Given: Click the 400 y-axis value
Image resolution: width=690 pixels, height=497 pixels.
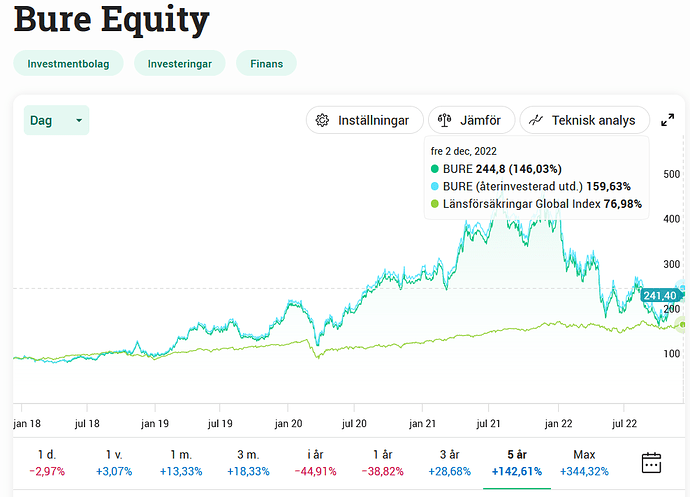Looking at the screenshot, I should [x=672, y=219].
